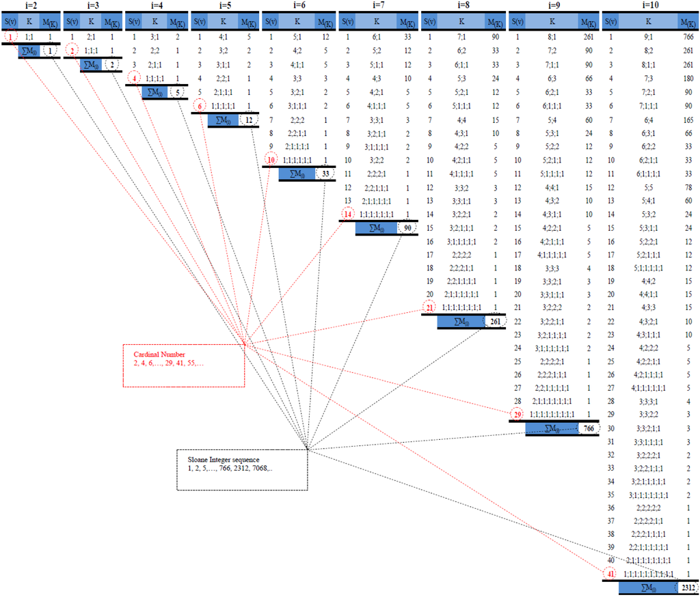Viewport: 700px width, 597px height.
Task: Click M(K) value 78 in the i=10 table
Action: click(x=688, y=188)
